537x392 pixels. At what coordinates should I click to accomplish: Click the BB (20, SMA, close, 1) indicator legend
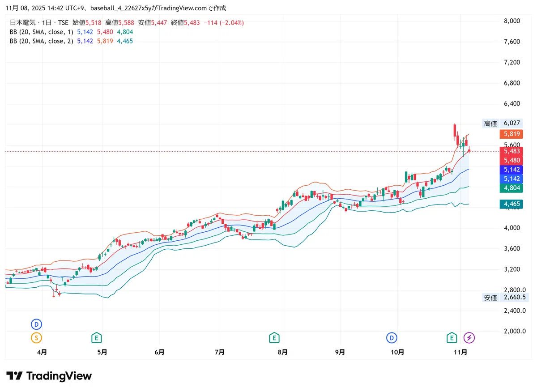[x=41, y=32]
